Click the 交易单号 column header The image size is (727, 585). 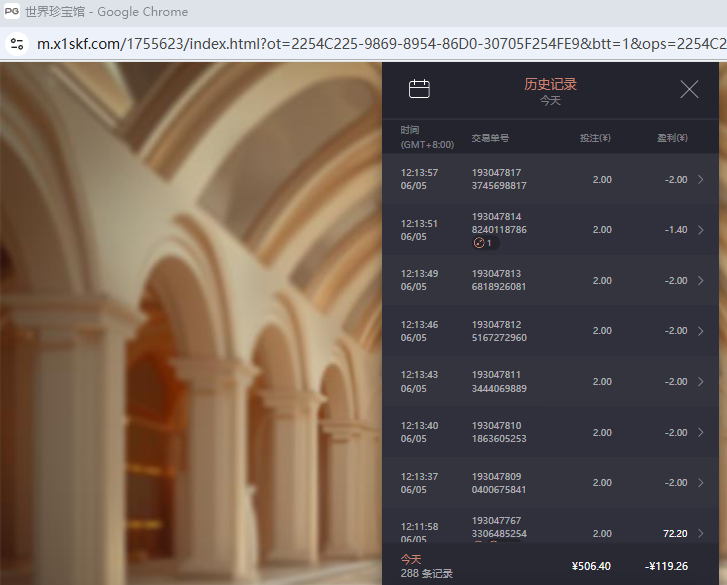coord(490,138)
